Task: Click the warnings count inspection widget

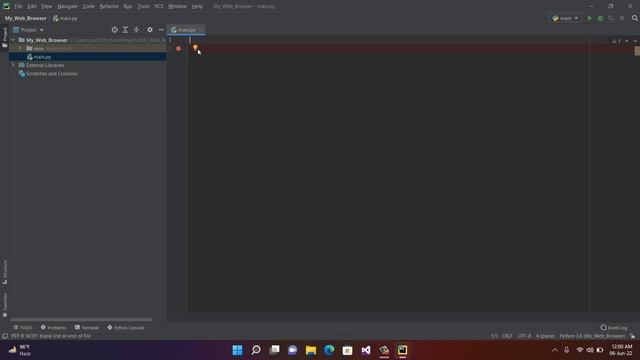Action: (616, 41)
